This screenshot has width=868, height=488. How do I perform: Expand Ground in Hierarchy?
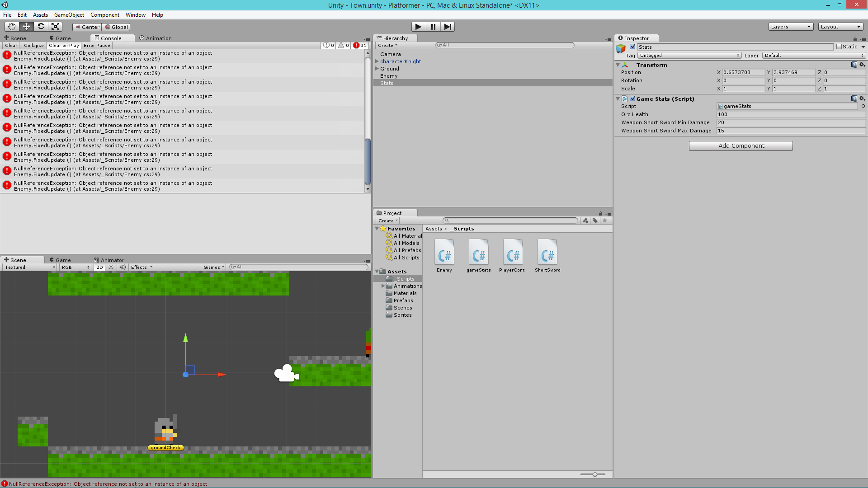377,69
